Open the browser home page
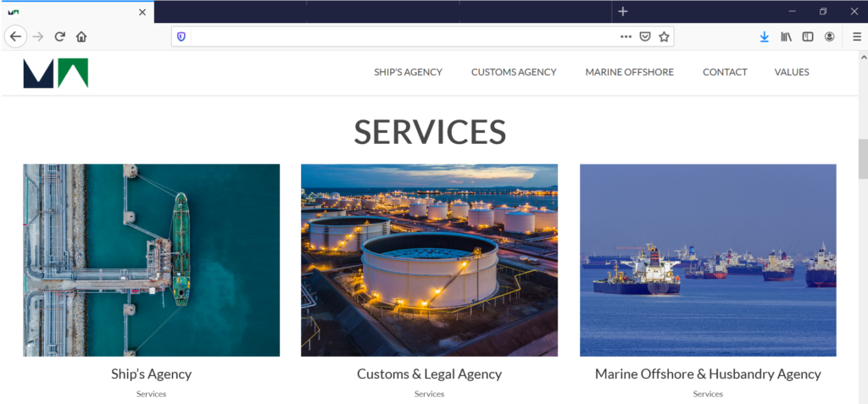The height and width of the screenshot is (404, 868). (81, 37)
